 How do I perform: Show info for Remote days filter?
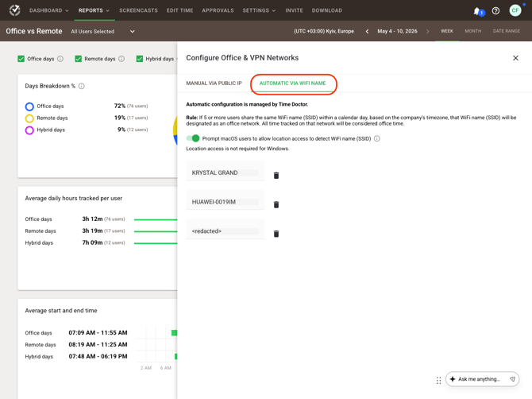click(121, 59)
